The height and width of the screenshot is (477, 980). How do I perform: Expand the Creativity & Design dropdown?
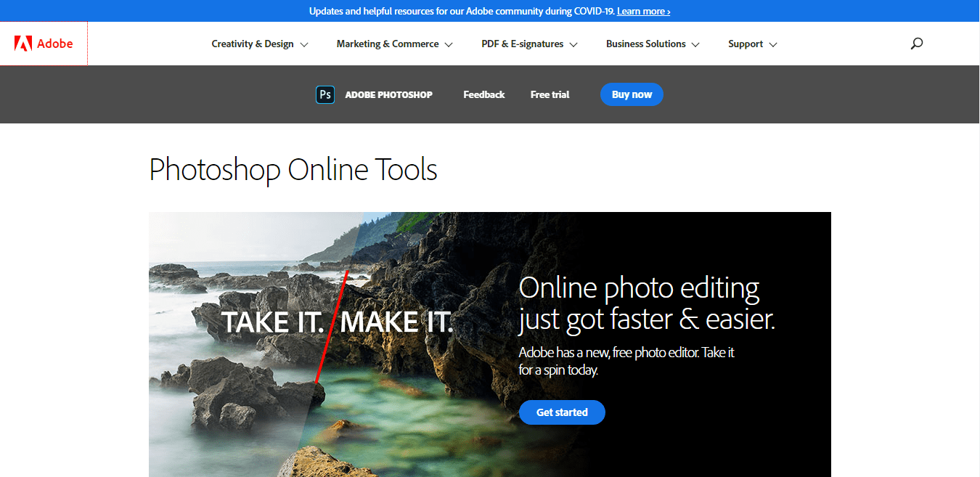(x=259, y=44)
